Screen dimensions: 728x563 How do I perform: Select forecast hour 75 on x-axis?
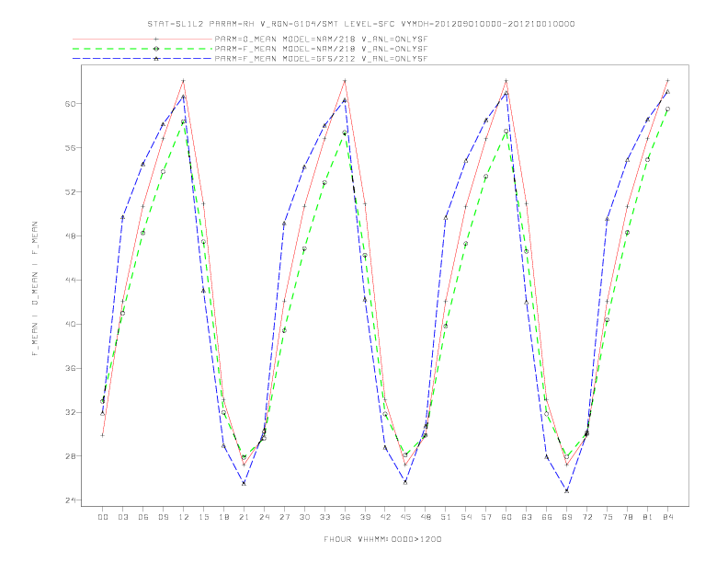click(x=608, y=517)
